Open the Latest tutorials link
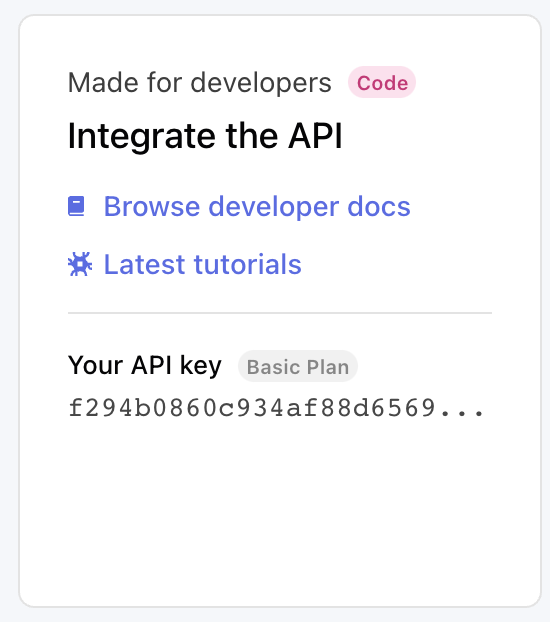The width and height of the screenshot is (550, 622). pyautogui.click(x=202, y=265)
